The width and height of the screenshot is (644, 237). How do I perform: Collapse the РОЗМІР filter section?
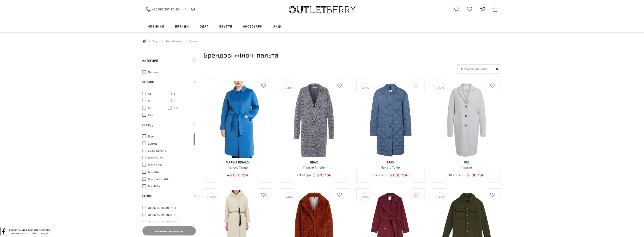[194, 82]
